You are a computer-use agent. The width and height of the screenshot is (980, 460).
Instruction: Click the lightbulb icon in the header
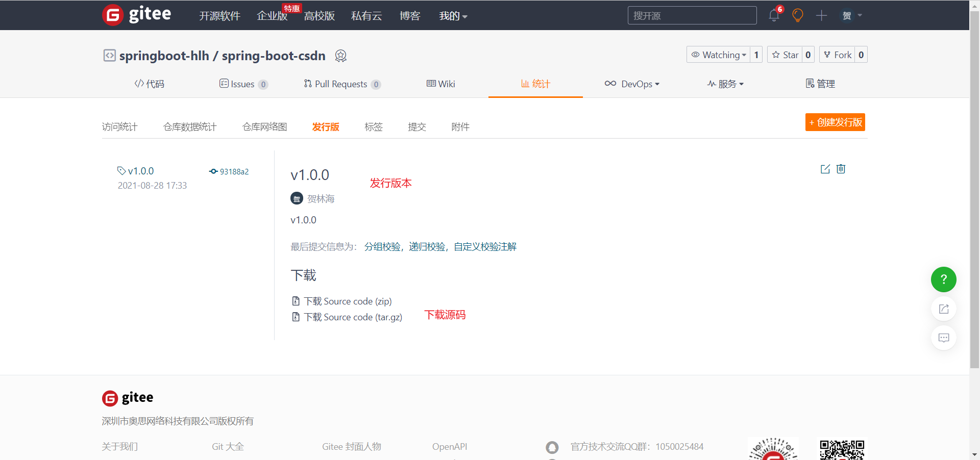(x=798, y=15)
